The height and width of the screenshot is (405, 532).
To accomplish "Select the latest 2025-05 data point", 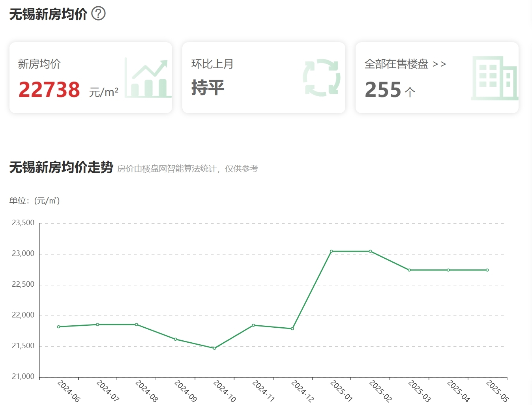I will pos(487,270).
